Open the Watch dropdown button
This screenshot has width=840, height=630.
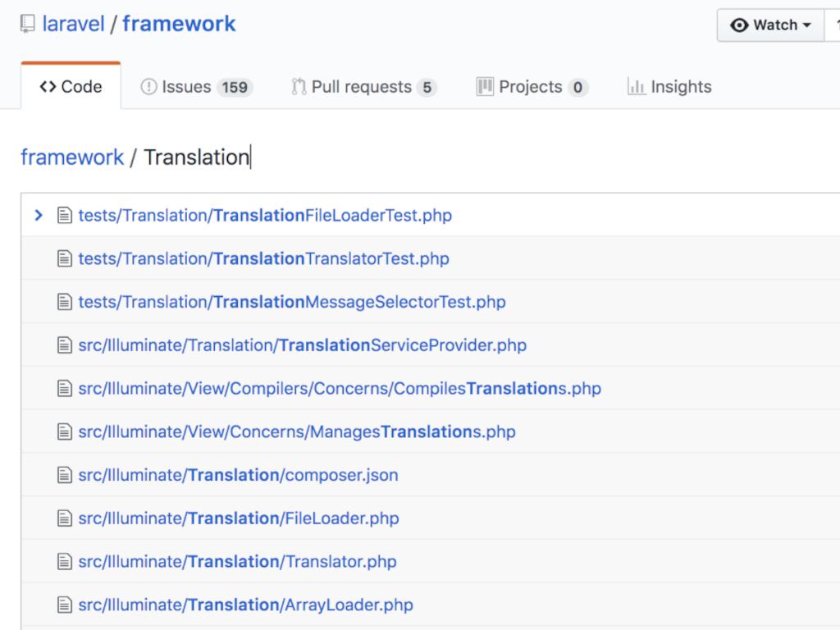click(x=770, y=25)
